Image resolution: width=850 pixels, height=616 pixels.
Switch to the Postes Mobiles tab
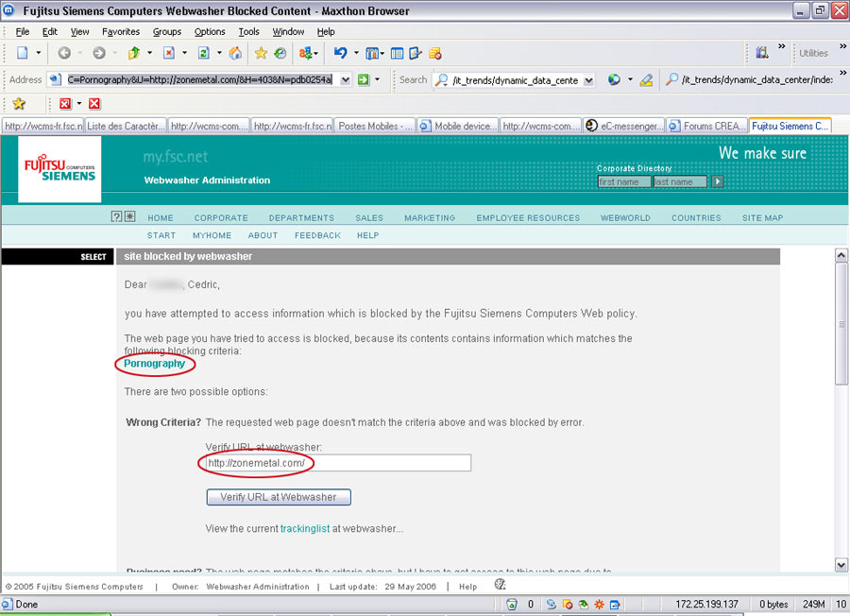tap(375, 126)
